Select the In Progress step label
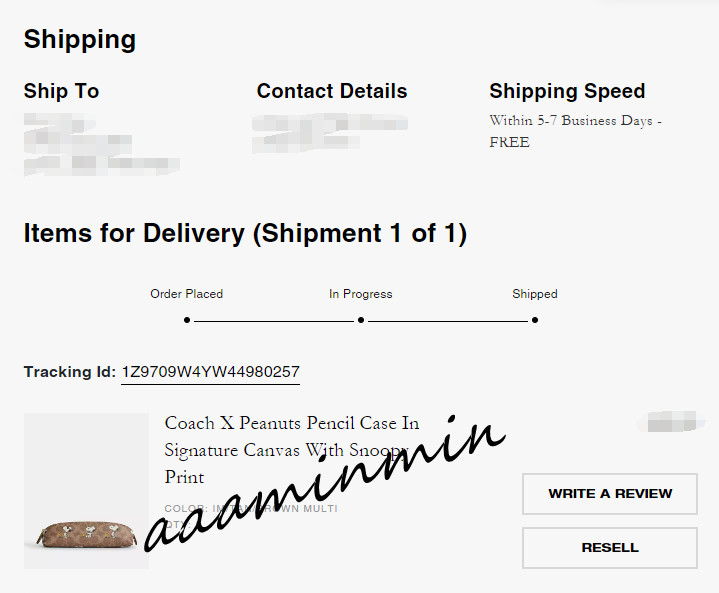719x593 pixels. pyautogui.click(x=361, y=294)
